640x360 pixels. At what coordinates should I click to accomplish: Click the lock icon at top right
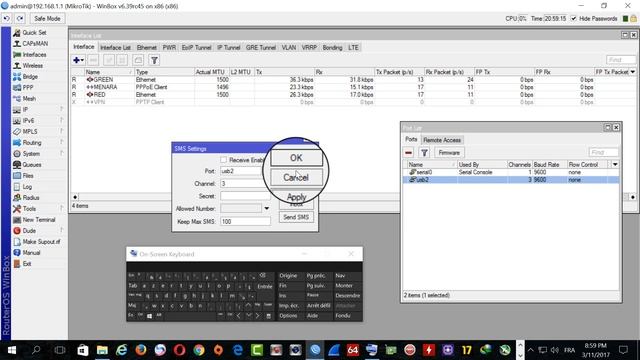(x=633, y=19)
